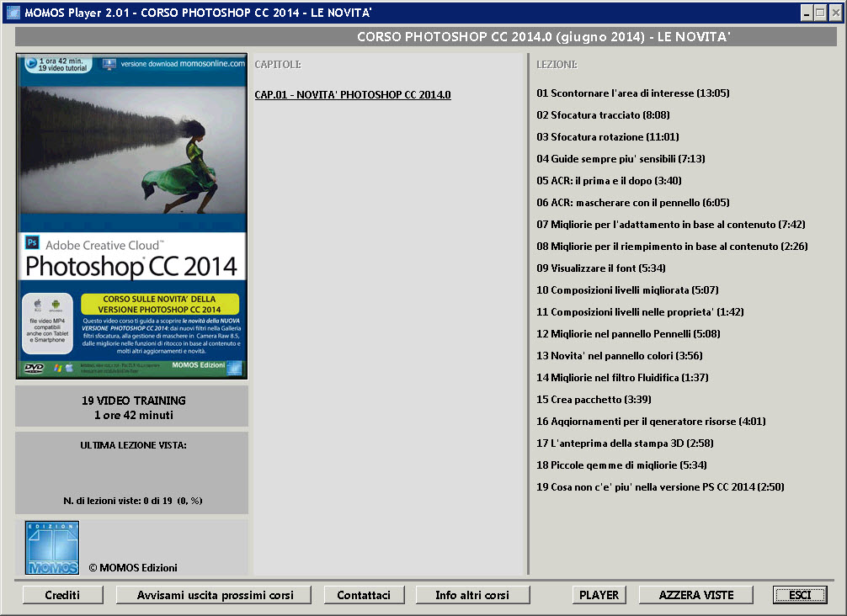Click the MOMOS Edizioni logo
Screen dimensions: 847x616
click(x=52, y=548)
